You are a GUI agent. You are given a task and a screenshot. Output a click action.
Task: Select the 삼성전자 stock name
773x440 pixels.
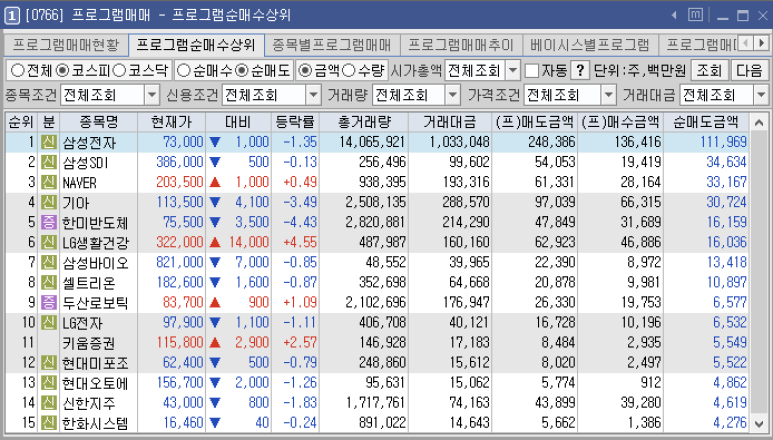tap(89, 142)
